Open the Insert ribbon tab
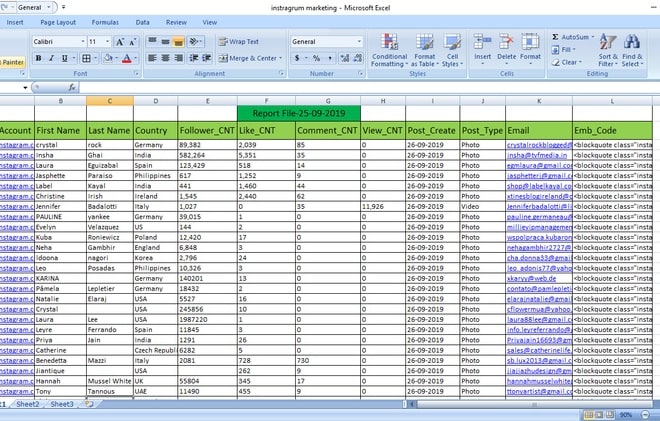This screenshot has height=421, width=660. (x=15, y=22)
